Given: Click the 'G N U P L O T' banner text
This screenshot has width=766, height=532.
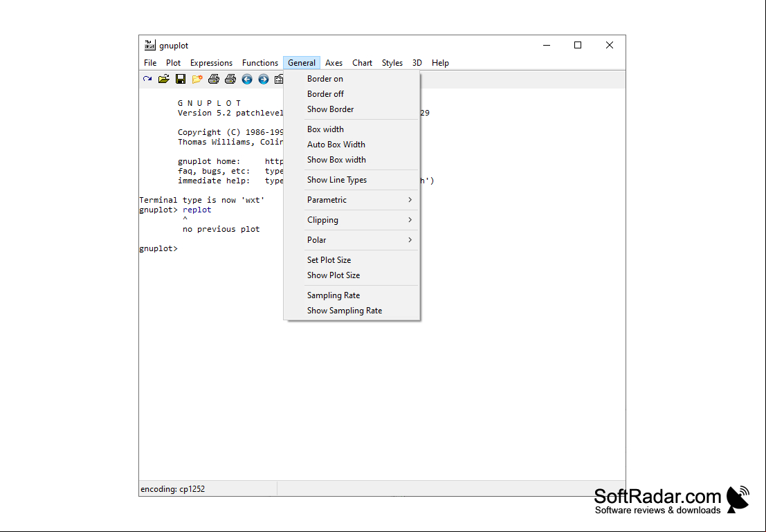Looking at the screenshot, I should [209, 103].
